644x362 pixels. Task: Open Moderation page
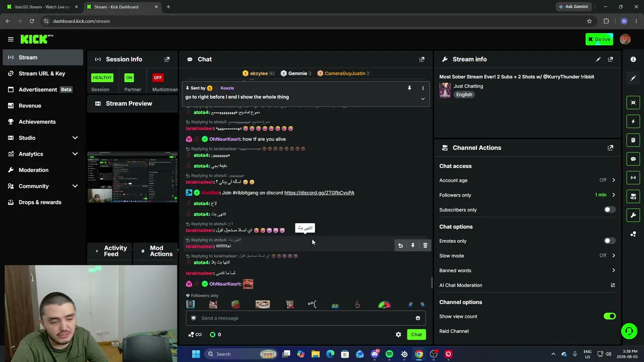pyautogui.click(x=43, y=170)
